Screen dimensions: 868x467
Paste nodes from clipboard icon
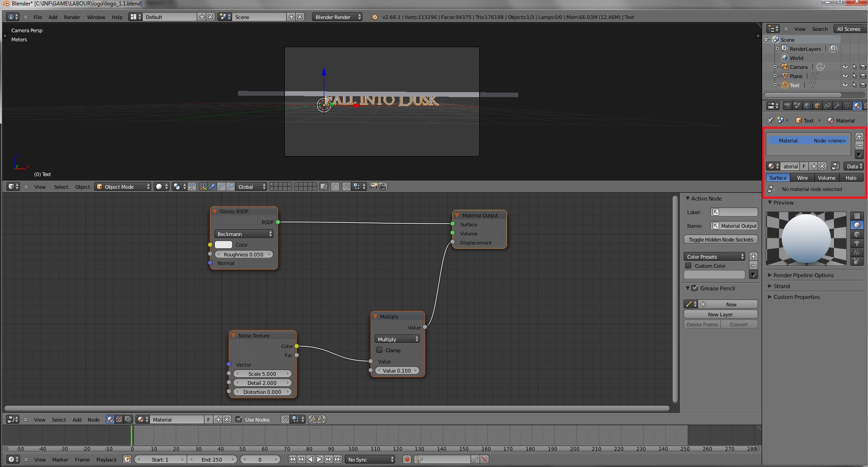[x=322, y=419]
